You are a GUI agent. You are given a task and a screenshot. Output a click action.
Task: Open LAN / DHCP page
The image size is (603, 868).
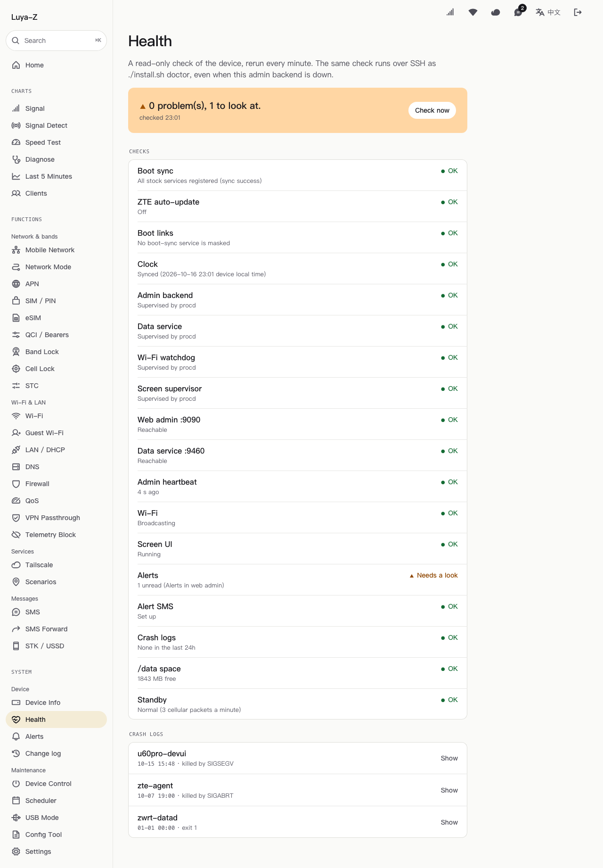pyautogui.click(x=56, y=450)
